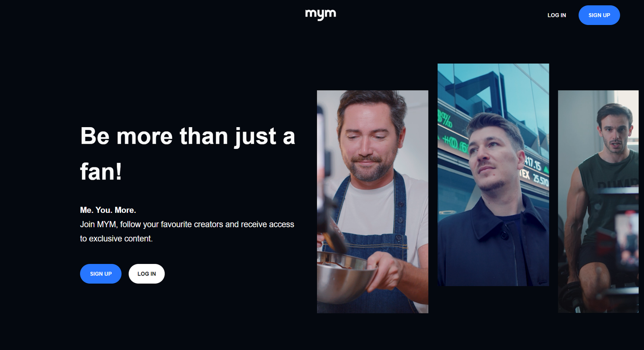Screen dimensions: 644x350
Task: Open the stock exchange creator video thumbnail
Action: click(493, 175)
